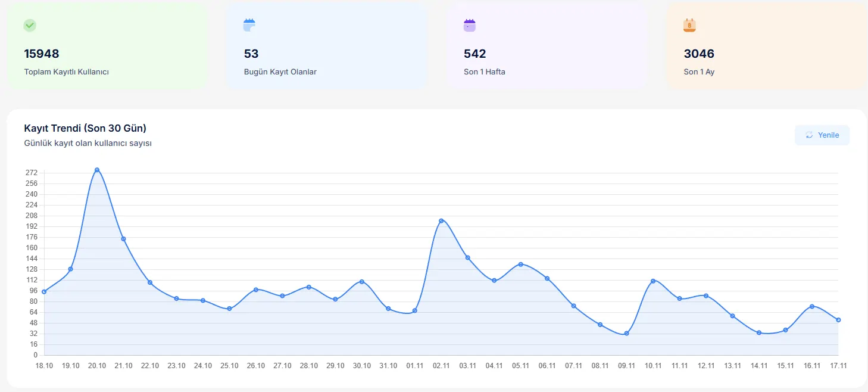
Task: Click the refresh icon inside Yenile button
Action: 809,135
